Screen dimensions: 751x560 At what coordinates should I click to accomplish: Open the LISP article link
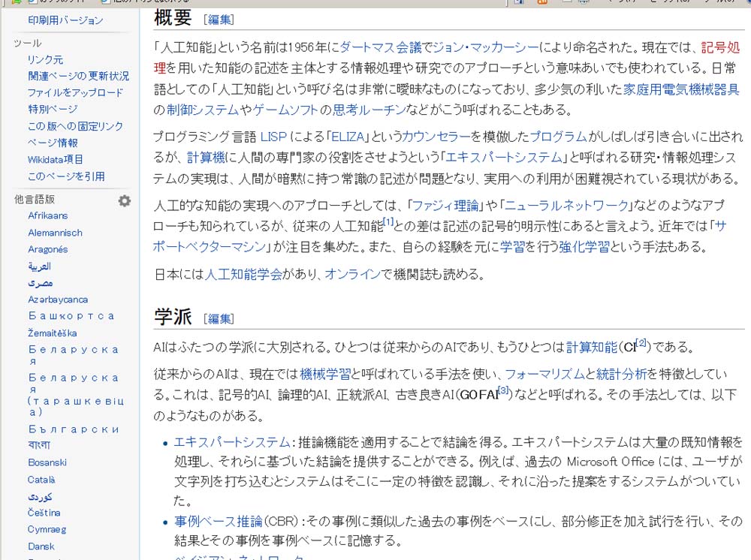coord(273,137)
